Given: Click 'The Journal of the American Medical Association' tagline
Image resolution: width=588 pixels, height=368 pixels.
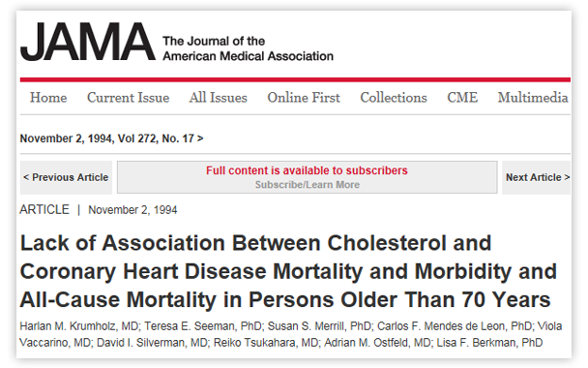Looking at the screenshot, I should pos(248,48).
